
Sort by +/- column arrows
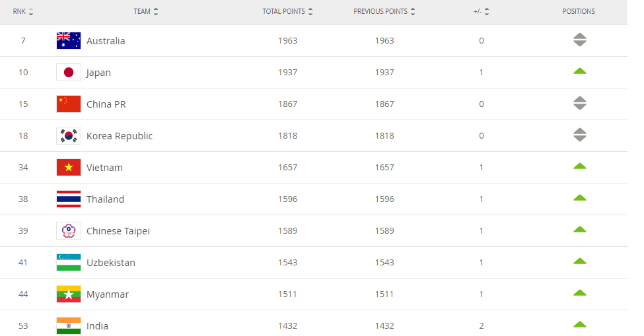(x=487, y=11)
